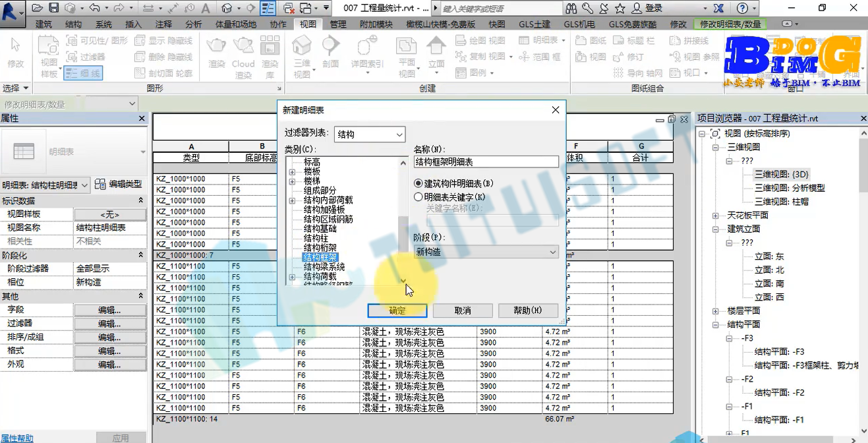Viewport: 868px width, 443px height.
Task: Confirm the dialog with 确定 button
Action: pos(397,310)
